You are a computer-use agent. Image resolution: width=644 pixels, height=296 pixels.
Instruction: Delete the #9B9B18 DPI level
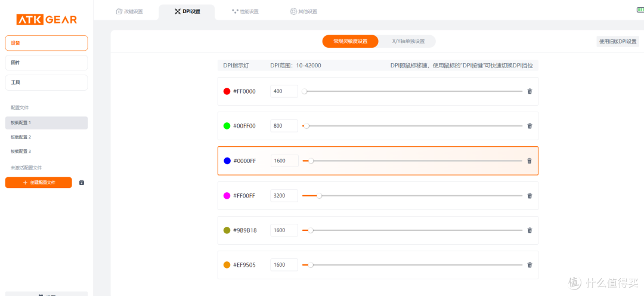tap(530, 230)
